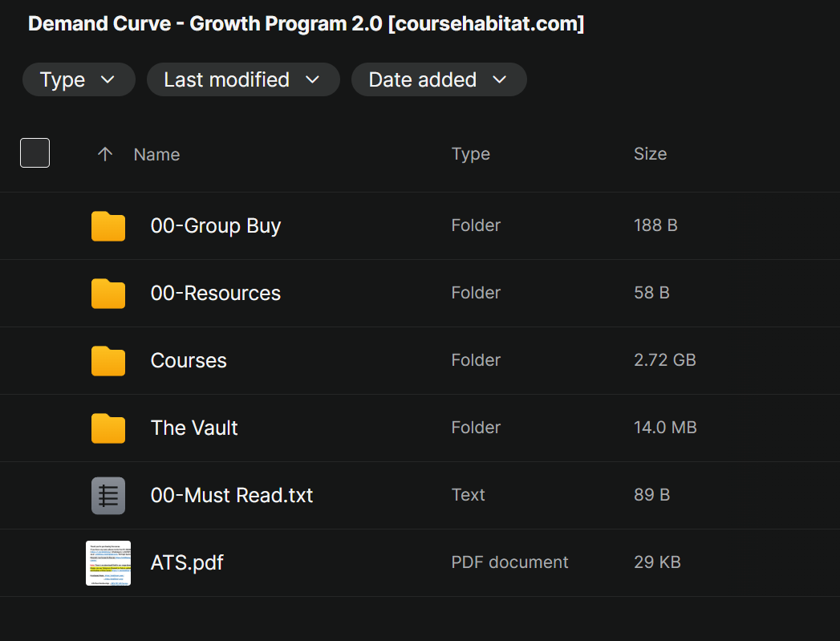Viewport: 840px width, 641px height.
Task: Click the sort arrow next to Name
Action: pos(104,154)
